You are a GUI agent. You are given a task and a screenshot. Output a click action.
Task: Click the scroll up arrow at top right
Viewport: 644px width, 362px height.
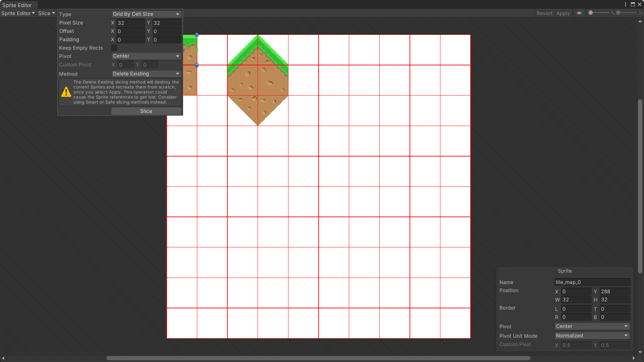click(x=640, y=21)
